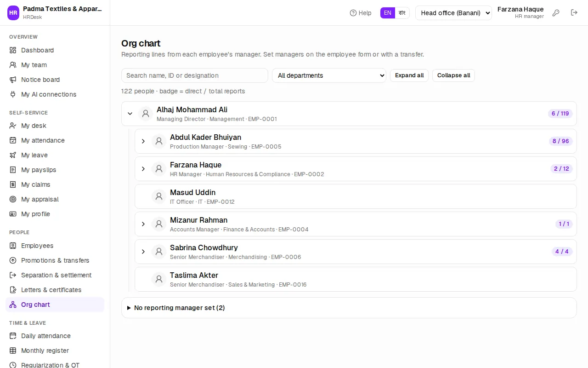The height and width of the screenshot is (368, 588).
Task: Expand Mizanur Rahman's reports
Action: (x=143, y=224)
